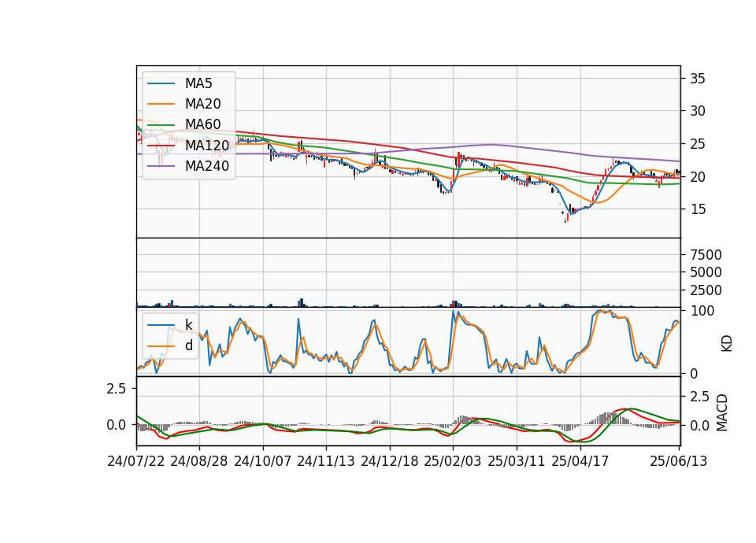The width and height of the screenshot is (756, 543).
Task: Click the 25/03/11 date axis label
Action: 517,461
